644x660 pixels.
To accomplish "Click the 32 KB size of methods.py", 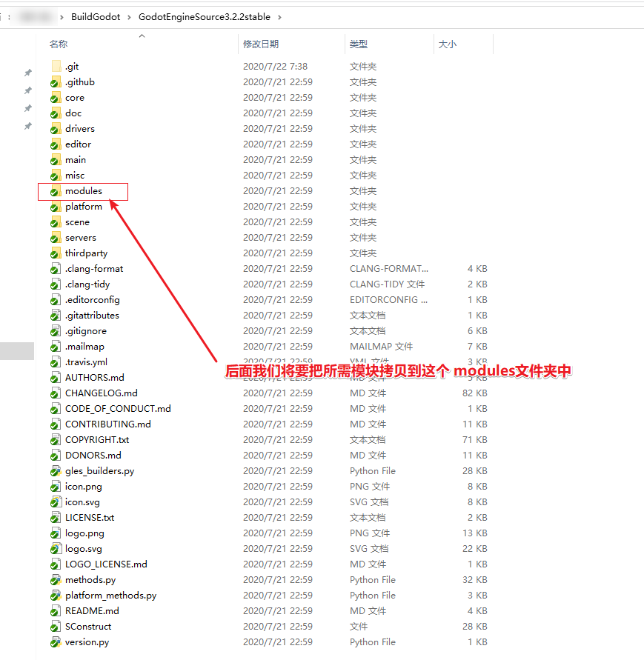I will click(475, 579).
